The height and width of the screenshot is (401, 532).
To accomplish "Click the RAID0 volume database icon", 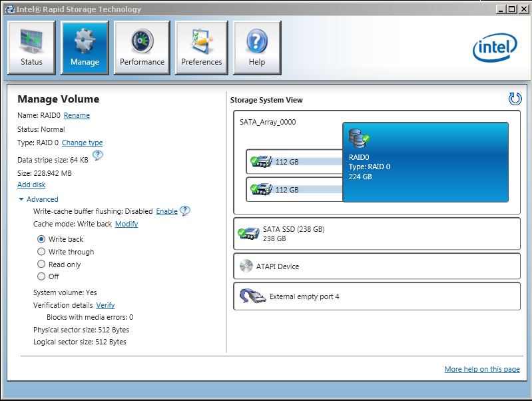I will [x=359, y=138].
